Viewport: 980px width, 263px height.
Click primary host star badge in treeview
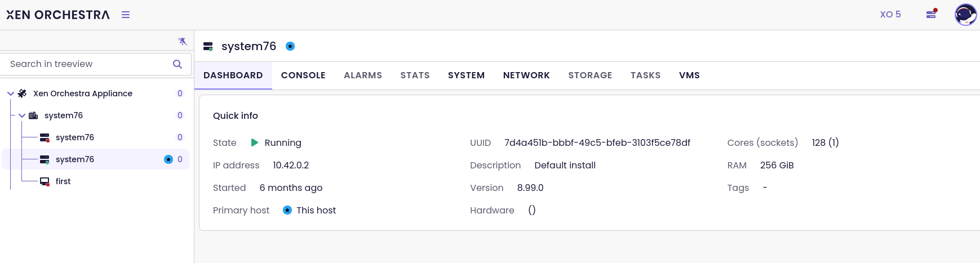click(168, 159)
